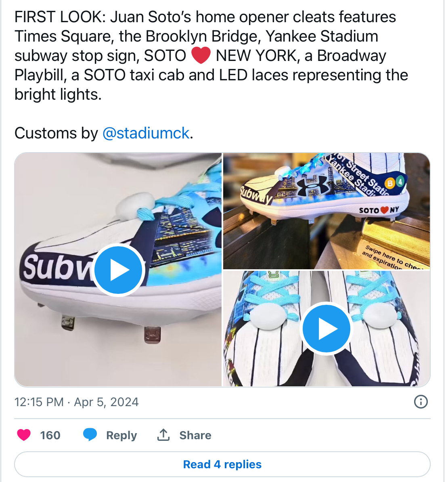The width and height of the screenshot is (448, 482).
Task: Click the 12:15 PM · Apr 5, 2024 timestamp
Action: click(x=77, y=402)
